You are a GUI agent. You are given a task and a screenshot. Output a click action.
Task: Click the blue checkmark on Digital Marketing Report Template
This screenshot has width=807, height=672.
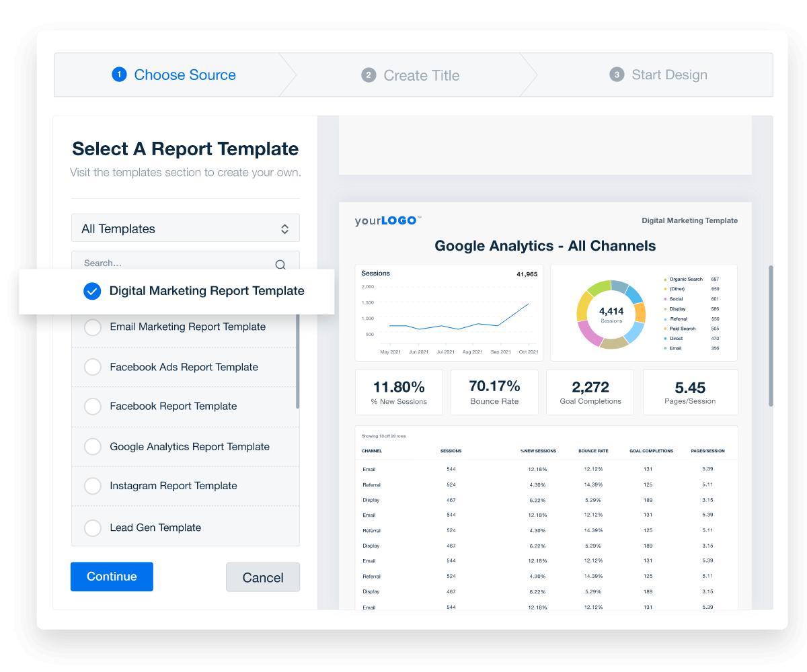(92, 291)
